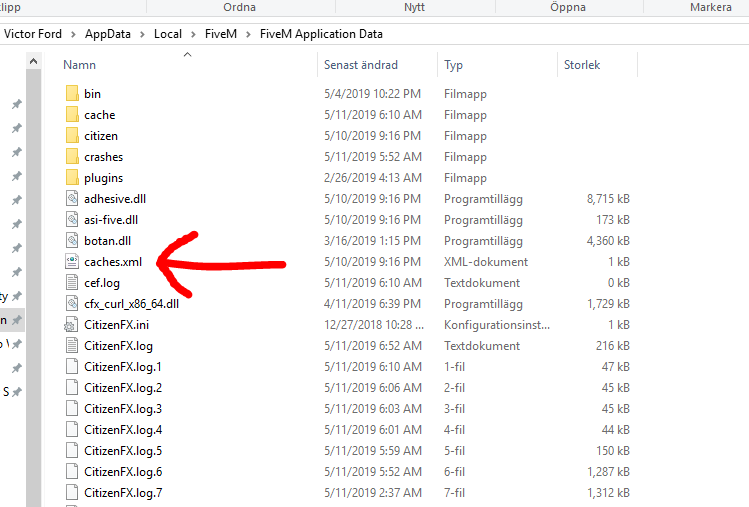The width and height of the screenshot is (749, 507).
Task: Click the 1,287 kB size value
Action: [608, 472]
